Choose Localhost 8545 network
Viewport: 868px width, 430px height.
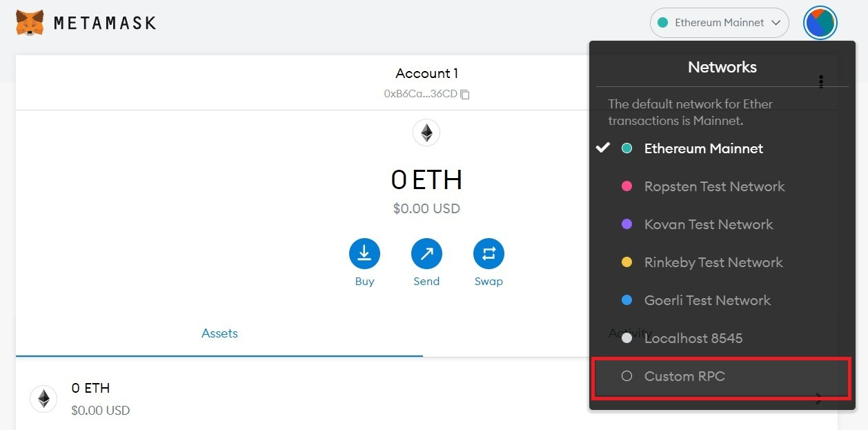[x=693, y=338]
